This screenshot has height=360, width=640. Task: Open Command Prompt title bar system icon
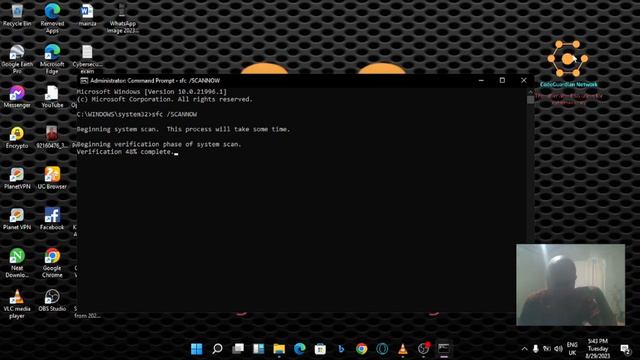pyautogui.click(x=84, y=80)
